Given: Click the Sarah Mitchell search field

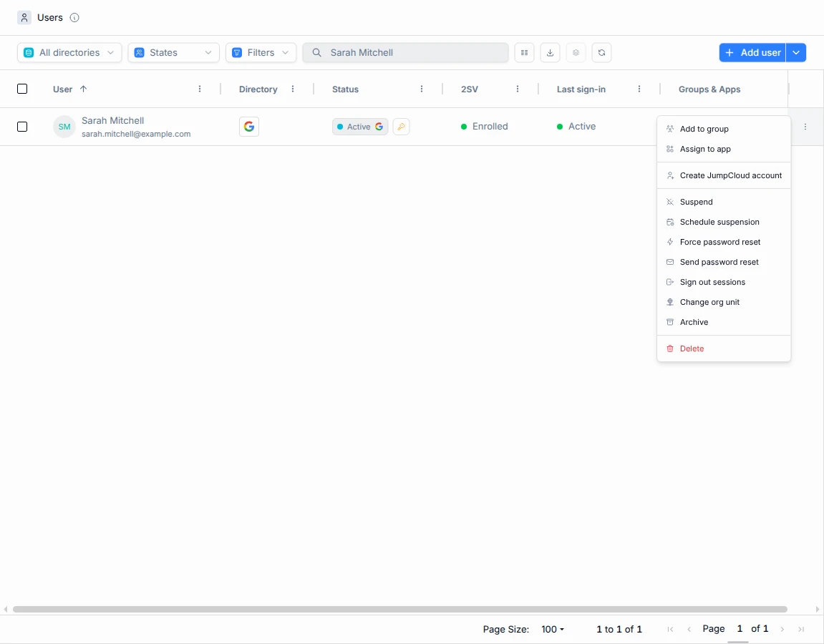Looking at the screenshot, I should tap(406, 52).
